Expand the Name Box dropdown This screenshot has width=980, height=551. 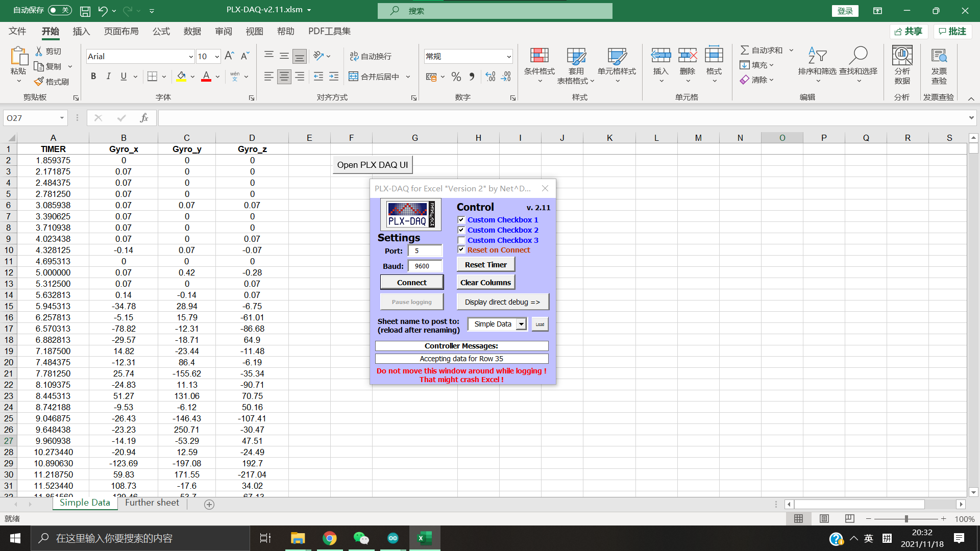[x=62, y=118]
